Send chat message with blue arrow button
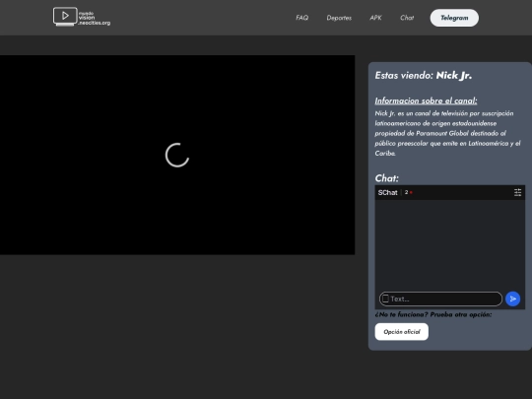Image resolution: width=532 pixels, height=399 pixels. [x=512, y=299]
